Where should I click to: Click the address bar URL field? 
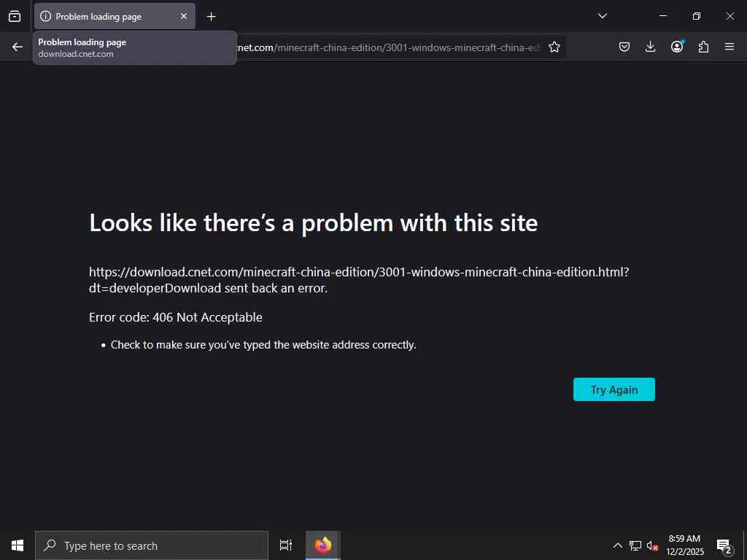[x=388, y=47]
